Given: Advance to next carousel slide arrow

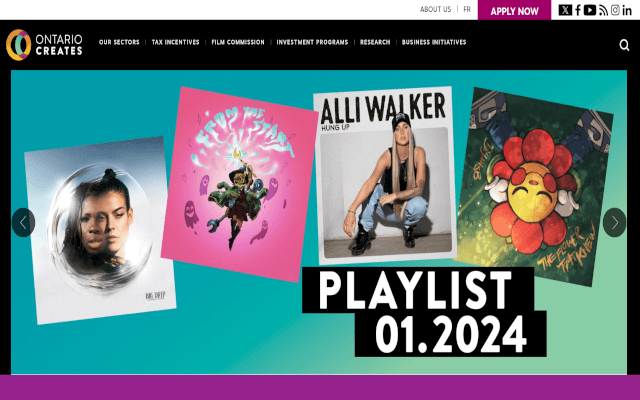Looking at the screenshot, I should tap(614, 222).
